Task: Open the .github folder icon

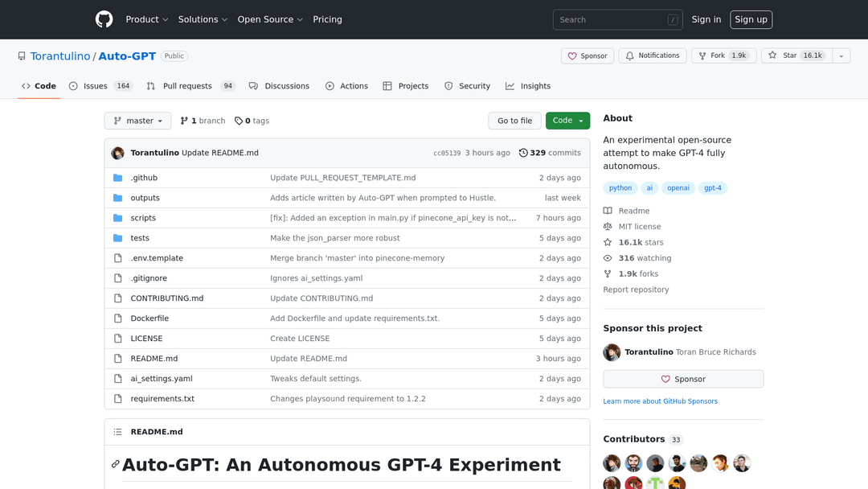Action: pyautogui.click(x=118, y=178)
